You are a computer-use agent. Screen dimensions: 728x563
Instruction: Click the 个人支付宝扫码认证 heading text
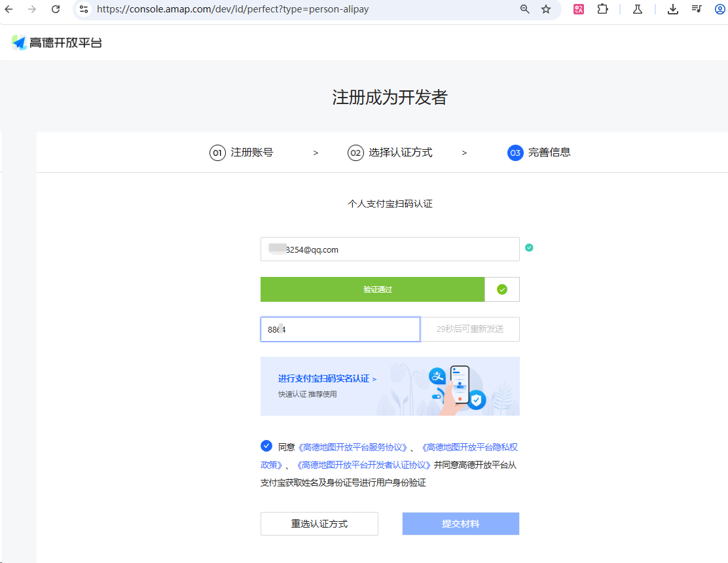[x=390, y=204]
